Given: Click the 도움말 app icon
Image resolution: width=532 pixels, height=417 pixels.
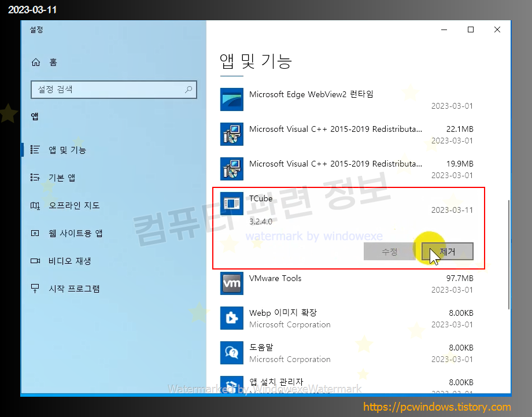Looking at the screenshot, I should 232,353.
